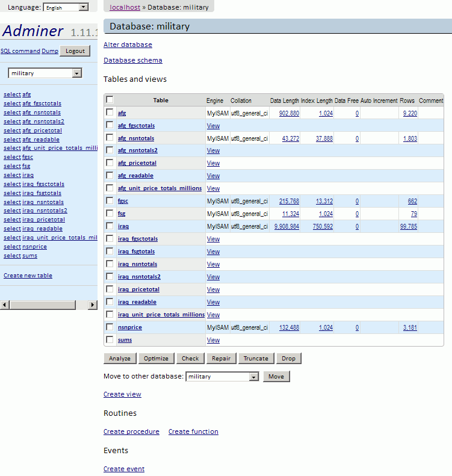Viewport: 452px width, 476px height.
Task: Tick the select-all checkbox in table header
Action: (110, 99)
